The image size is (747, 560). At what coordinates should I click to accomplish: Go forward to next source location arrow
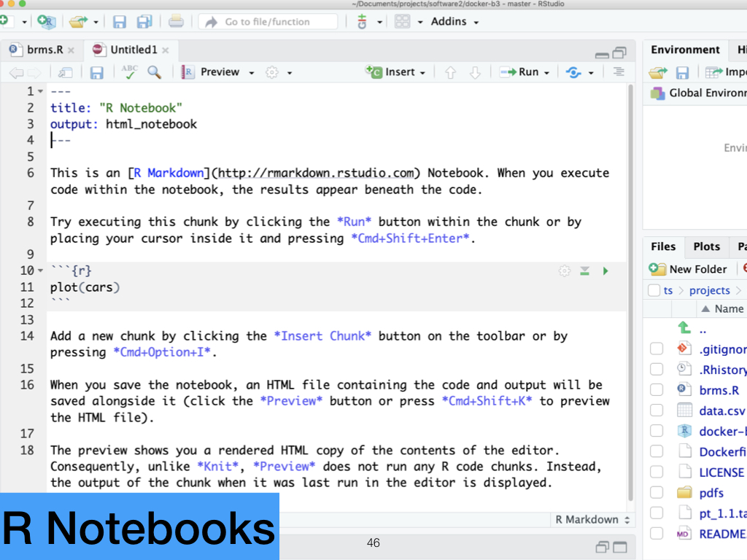tap(34, 72)
